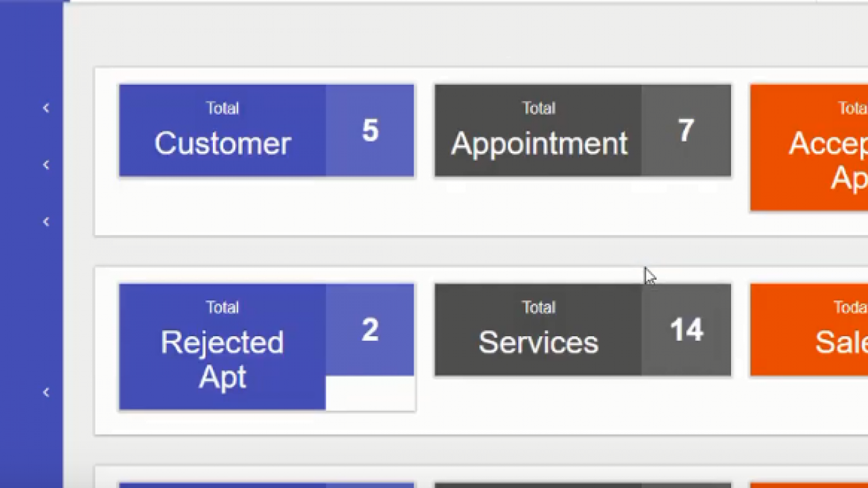Click the blue sidebar navigation panel

(x=31, y=244)
